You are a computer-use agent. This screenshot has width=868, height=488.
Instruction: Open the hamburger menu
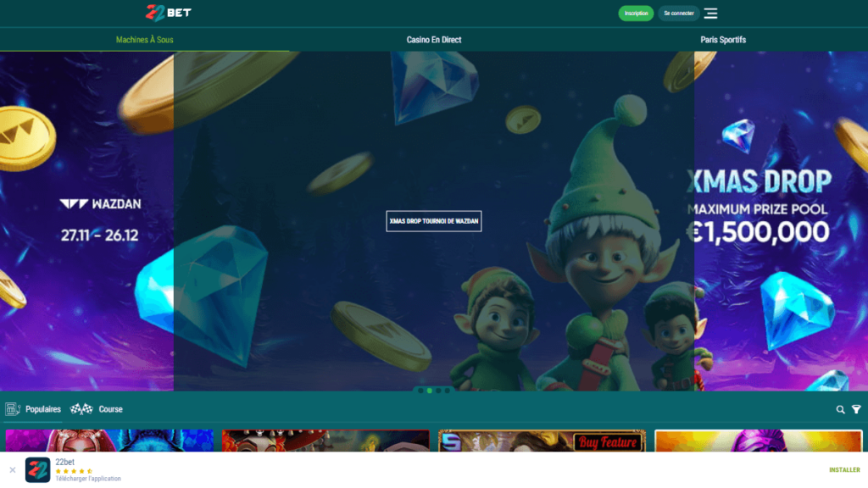click(710, 14)
